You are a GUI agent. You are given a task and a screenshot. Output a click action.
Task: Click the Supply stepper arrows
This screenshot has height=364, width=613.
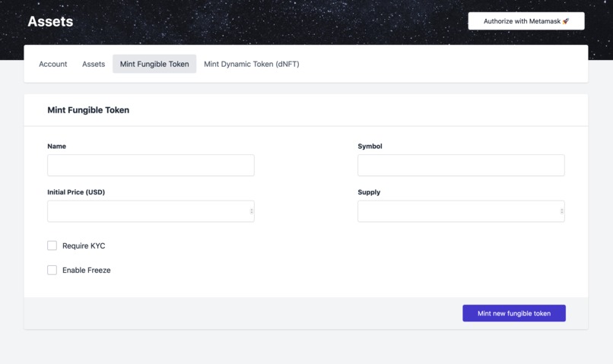pos(562,211)
